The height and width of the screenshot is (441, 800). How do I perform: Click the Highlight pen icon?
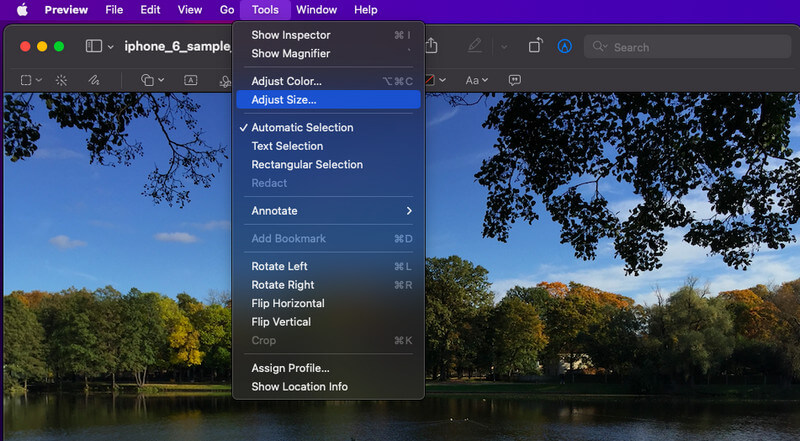point(474,46)
